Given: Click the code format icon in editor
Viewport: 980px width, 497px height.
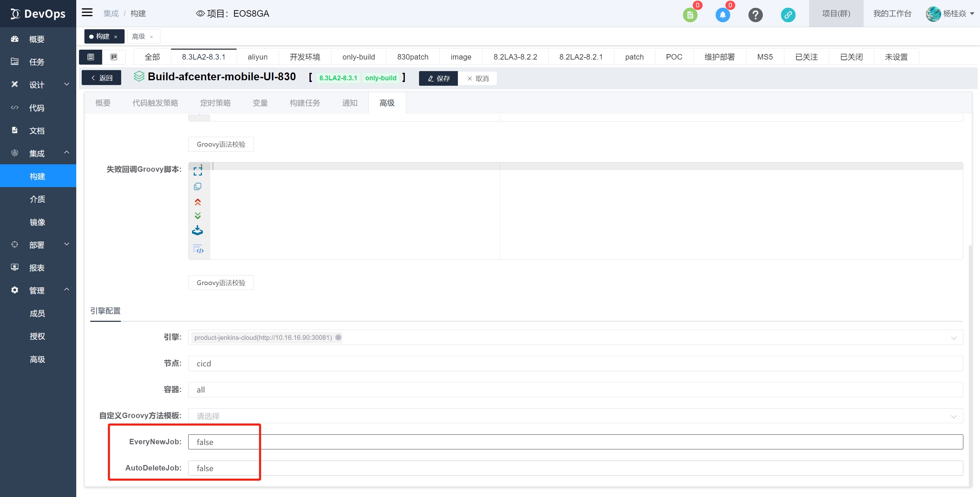Looking at the screenshot, I should coord(198,249).
